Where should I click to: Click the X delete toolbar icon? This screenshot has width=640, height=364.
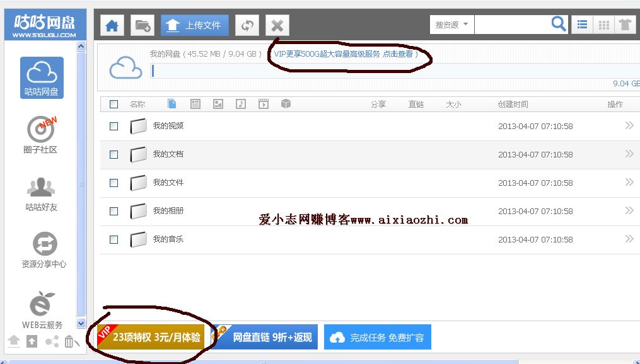277,26
